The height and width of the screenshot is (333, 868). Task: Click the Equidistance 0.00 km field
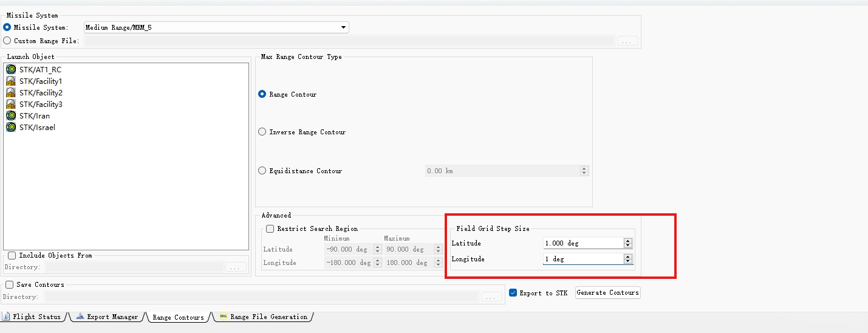(x=503, y=171)
